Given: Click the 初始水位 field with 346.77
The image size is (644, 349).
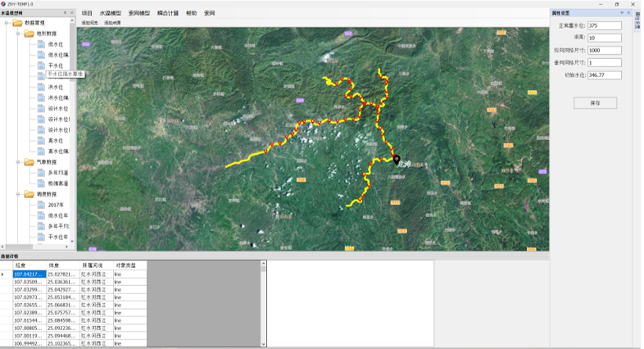Looking at the screenshot, I should (x=604, y=75).
